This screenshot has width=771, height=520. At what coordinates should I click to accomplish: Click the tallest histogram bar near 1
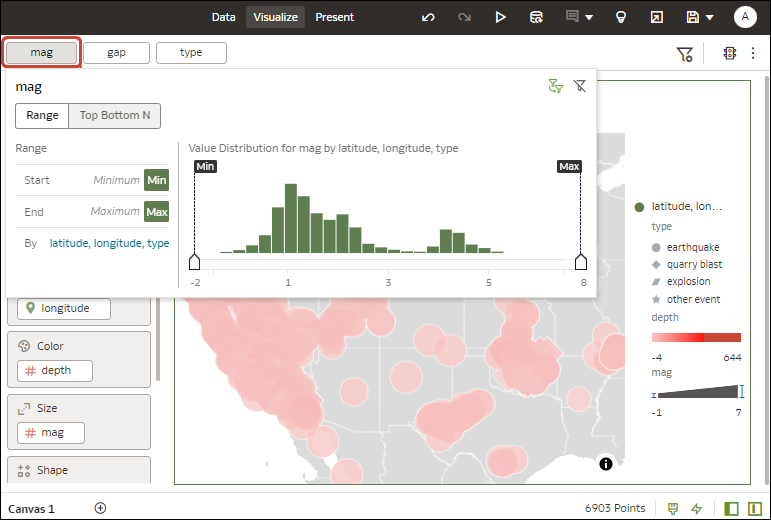pyautogui.click(x=291, y=218)
